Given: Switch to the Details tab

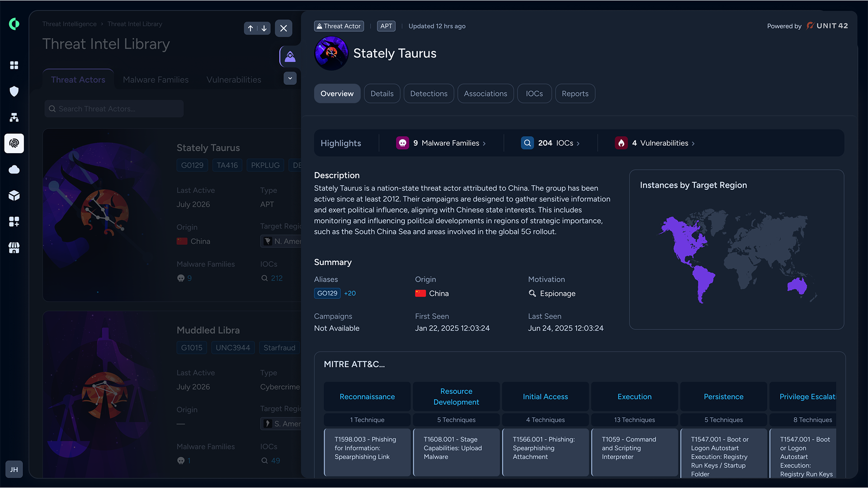Looking at the screenshot, I should pos(382,94).
